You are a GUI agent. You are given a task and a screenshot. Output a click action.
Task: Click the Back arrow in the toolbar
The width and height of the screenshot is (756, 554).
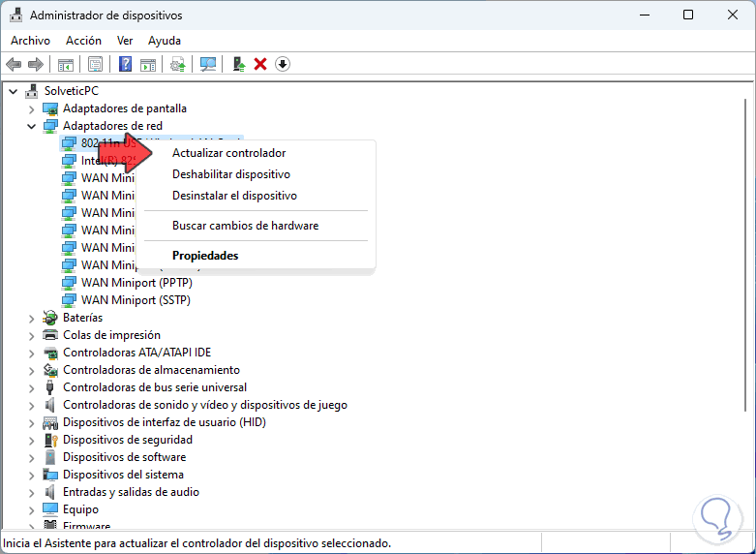14,64
